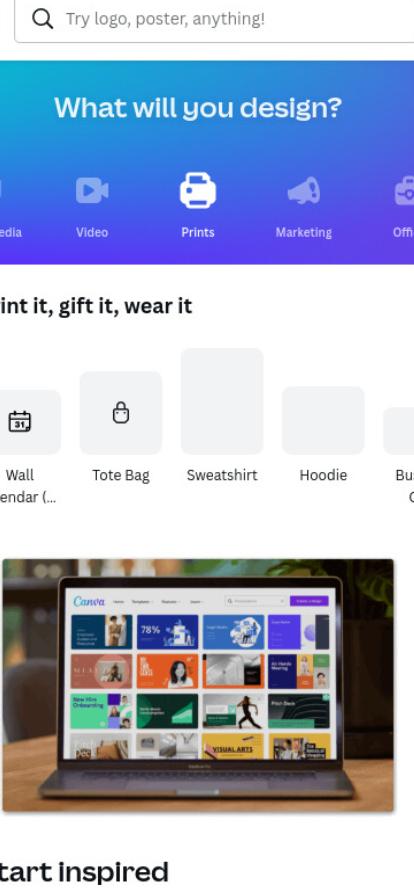Focus the "Try logo, poster, anything!" search field
The width and height of the screenshot is (414, 896).
click(x=214, y=20)
